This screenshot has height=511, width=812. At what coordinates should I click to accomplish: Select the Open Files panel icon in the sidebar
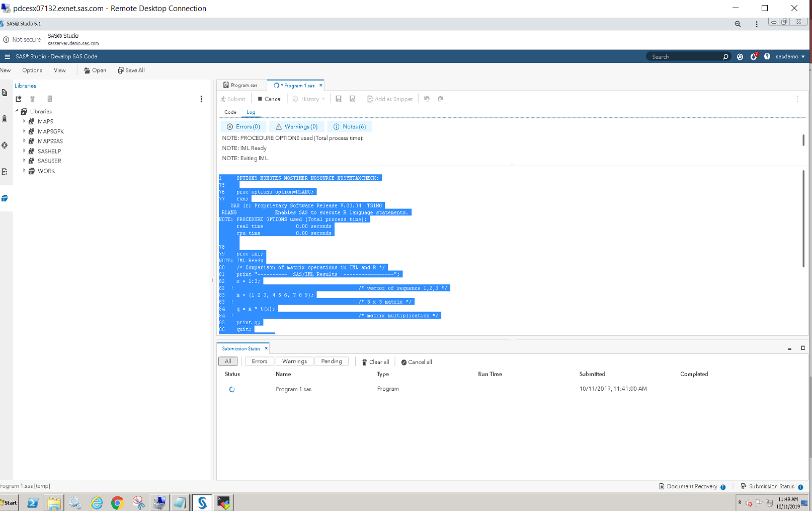5,93
